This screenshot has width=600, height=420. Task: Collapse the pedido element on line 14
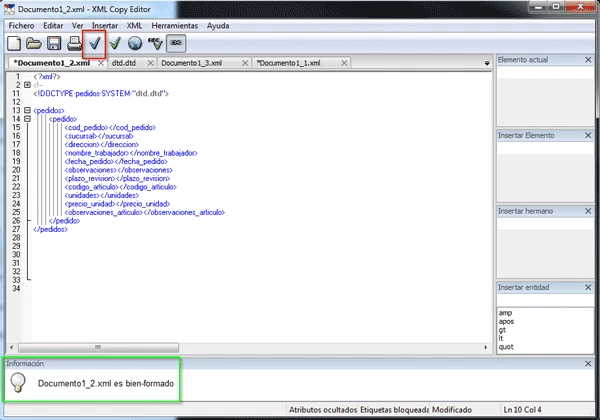27,119
